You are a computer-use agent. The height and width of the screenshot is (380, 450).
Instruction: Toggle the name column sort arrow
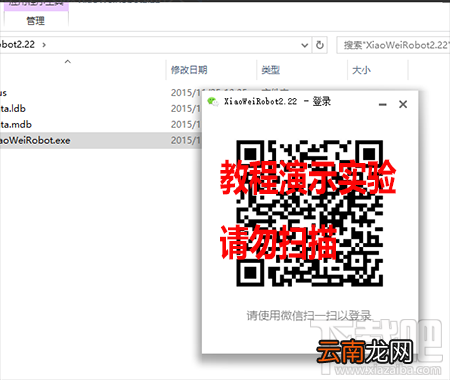68,62
